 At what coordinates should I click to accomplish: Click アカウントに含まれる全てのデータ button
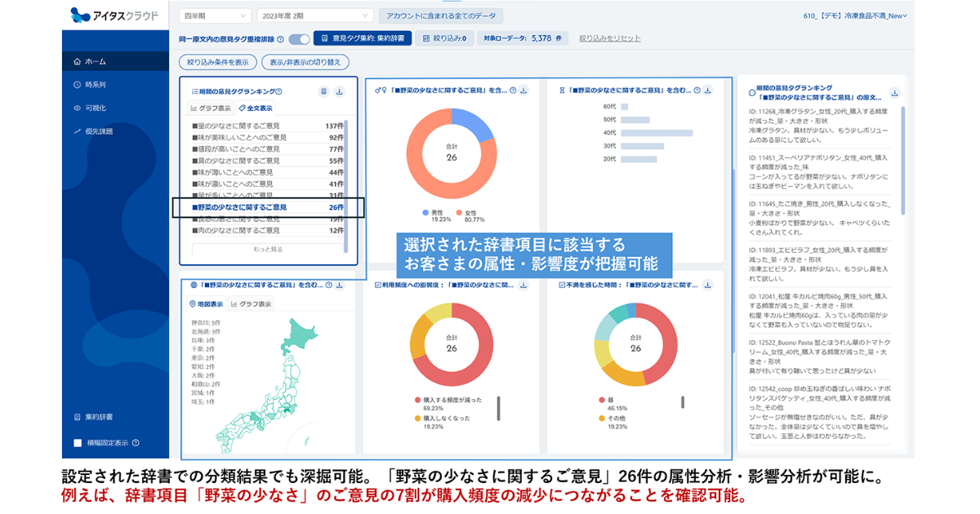[441, 16]
